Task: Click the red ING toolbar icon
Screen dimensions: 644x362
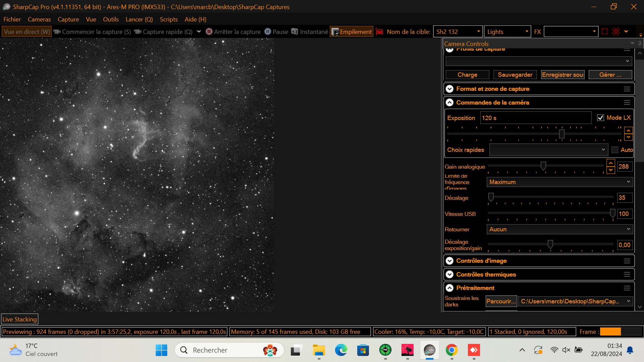Action: (379, 32)
